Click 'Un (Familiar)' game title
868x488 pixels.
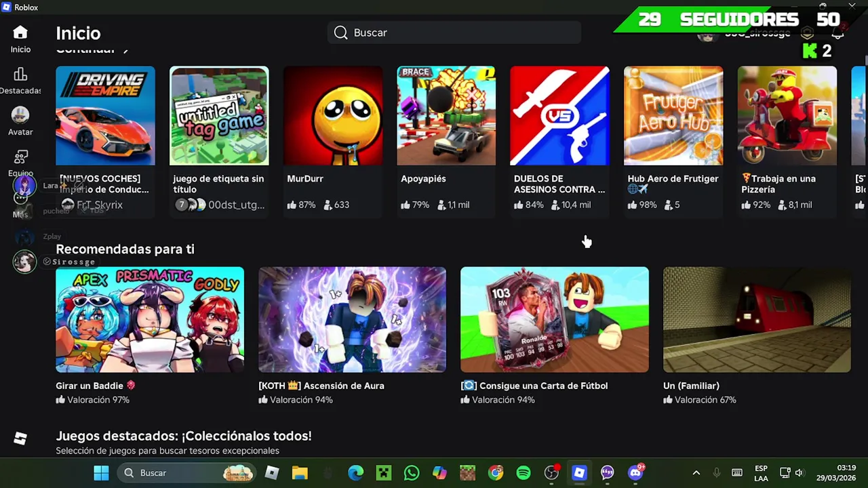click(x=691, y=386)
